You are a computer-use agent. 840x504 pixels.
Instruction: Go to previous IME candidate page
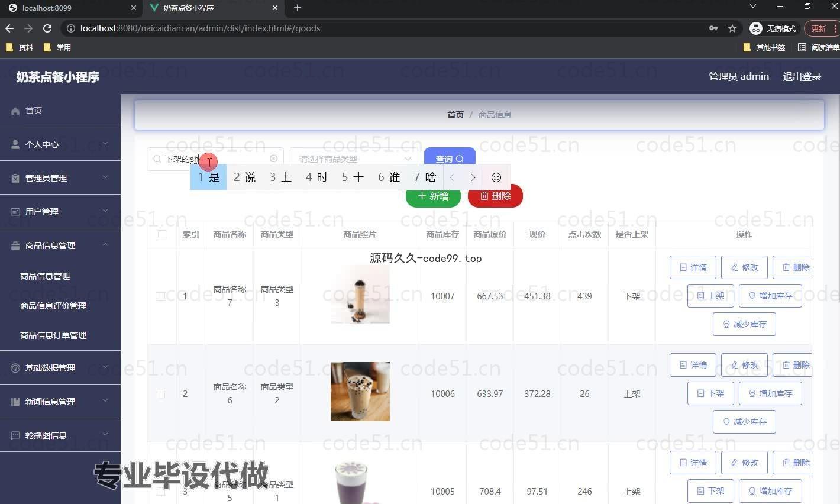452,177
